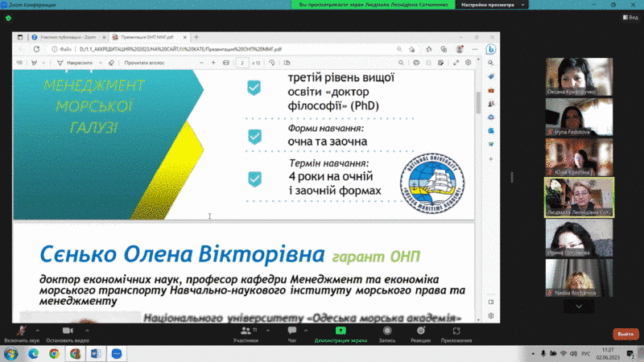The width and height of the screenshot is (644, 362).
Task: Open Приложения apps panel
Action: 456,334
